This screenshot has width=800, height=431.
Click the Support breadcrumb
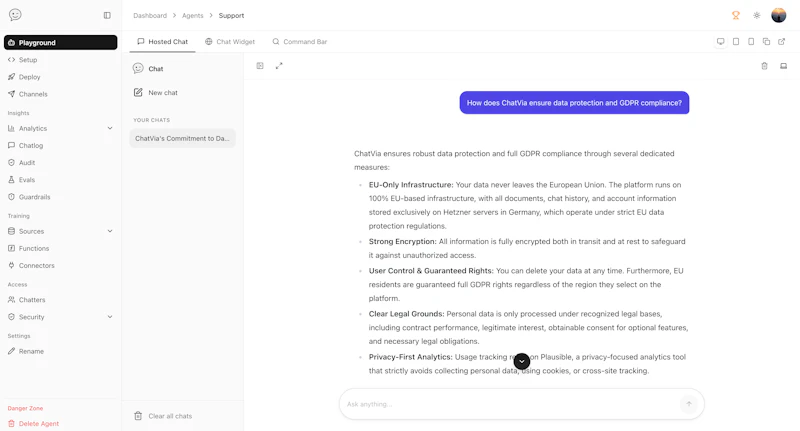click(x=231, y=15)
